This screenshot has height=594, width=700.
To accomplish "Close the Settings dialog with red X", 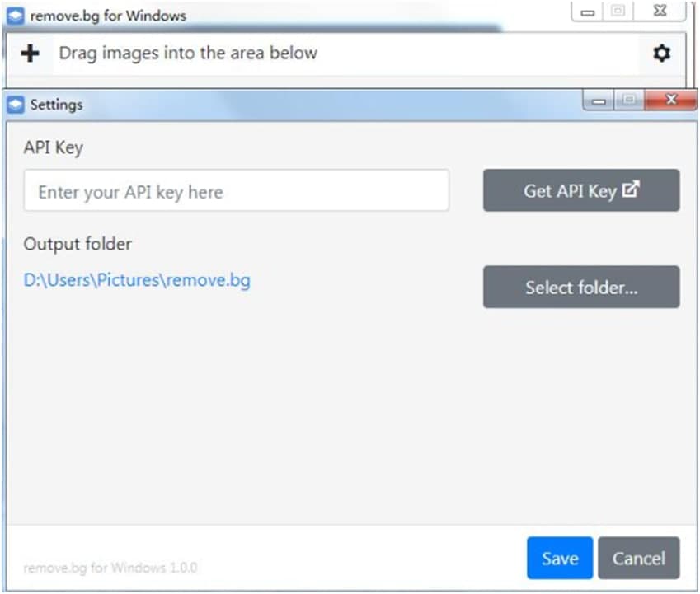I will [670, 101].
